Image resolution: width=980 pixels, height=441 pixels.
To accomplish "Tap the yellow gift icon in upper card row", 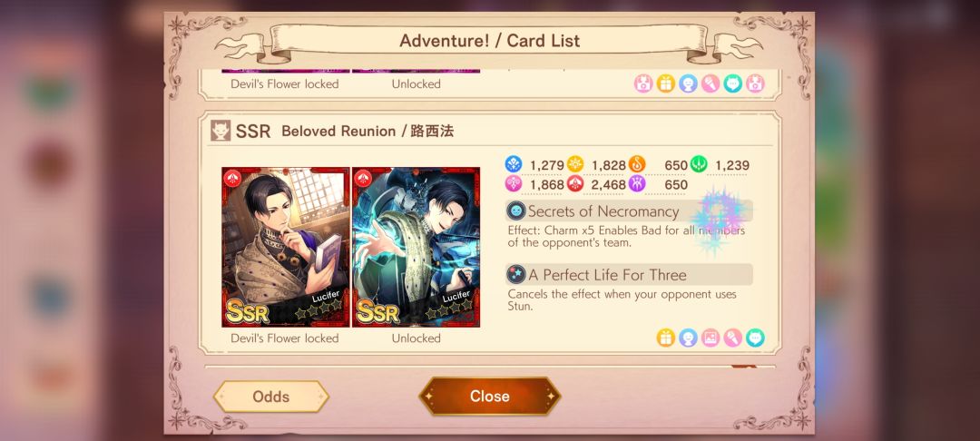I will coord(666,83).
